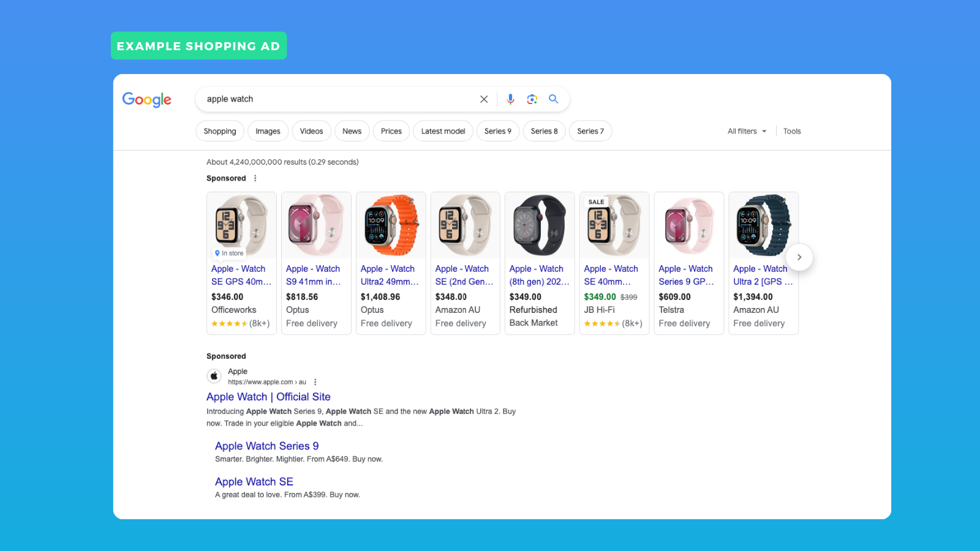Open the JB Hi-Fi sale watch image
This screenshot has height=551, width=980.
pyautogui.click(x=614, y=225)
